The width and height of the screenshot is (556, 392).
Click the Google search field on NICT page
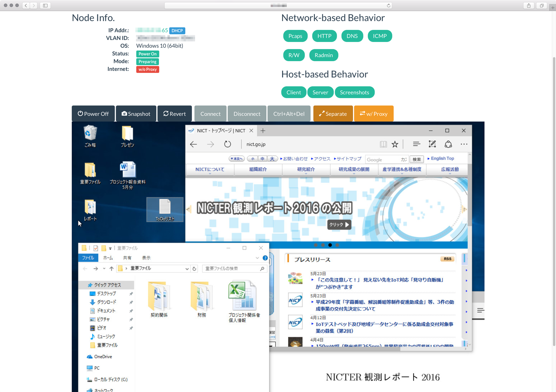click(387, 159)
